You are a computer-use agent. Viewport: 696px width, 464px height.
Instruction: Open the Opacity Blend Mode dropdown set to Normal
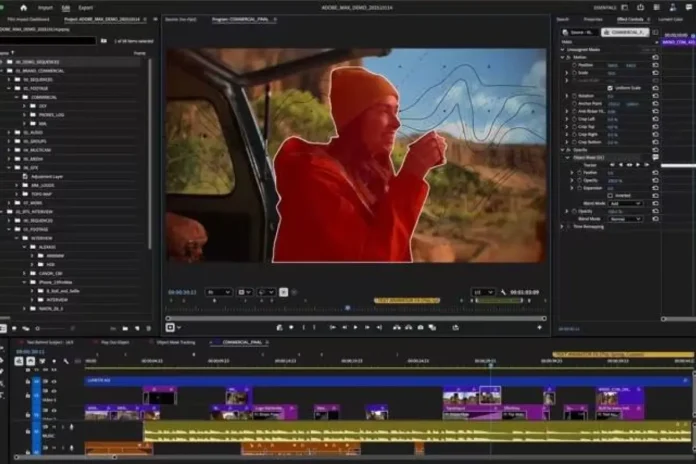coord(625,218)
